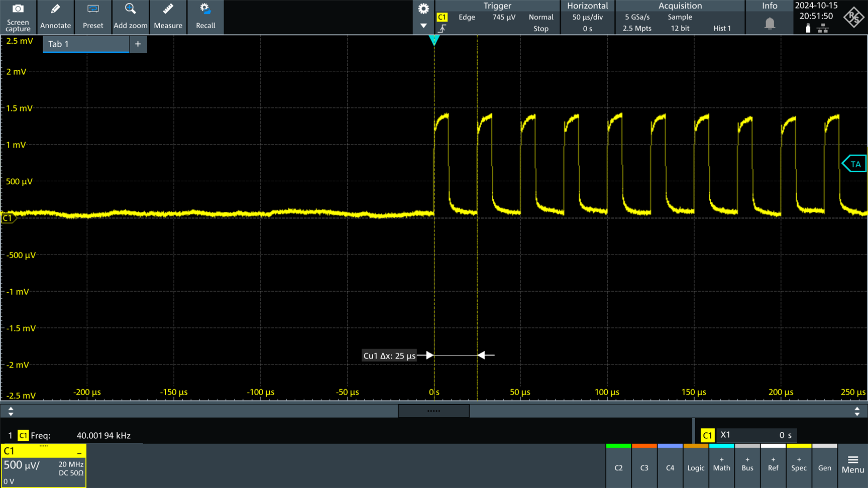Open toolbar settings gear icon
This screenshot has width=868, height=488.
click(423, 9)
